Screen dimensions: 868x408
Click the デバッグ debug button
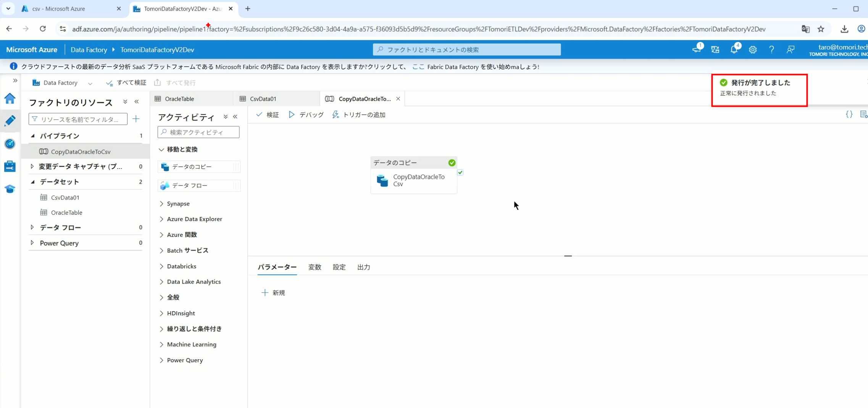(x=306, y=115)
